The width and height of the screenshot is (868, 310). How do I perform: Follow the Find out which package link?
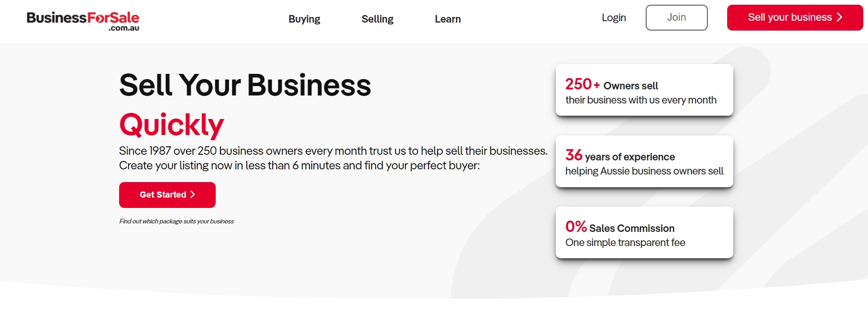point(176,222)
